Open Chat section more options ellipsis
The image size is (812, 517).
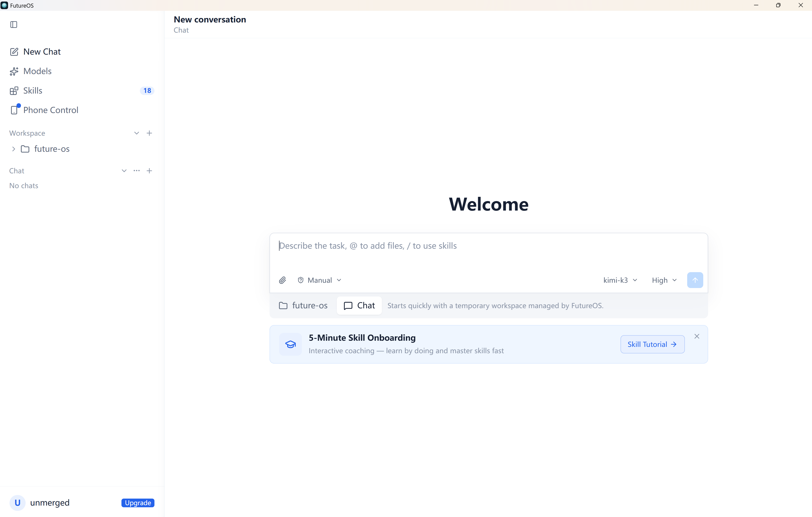click(x=137, y=171)
